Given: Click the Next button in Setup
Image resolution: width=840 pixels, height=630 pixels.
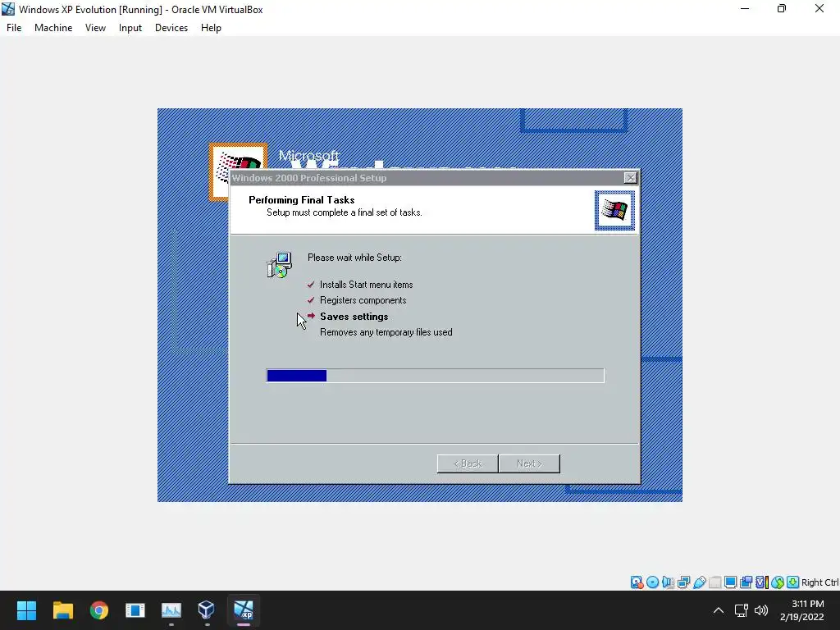Looking at the screenshot, I should pos(529,463).
